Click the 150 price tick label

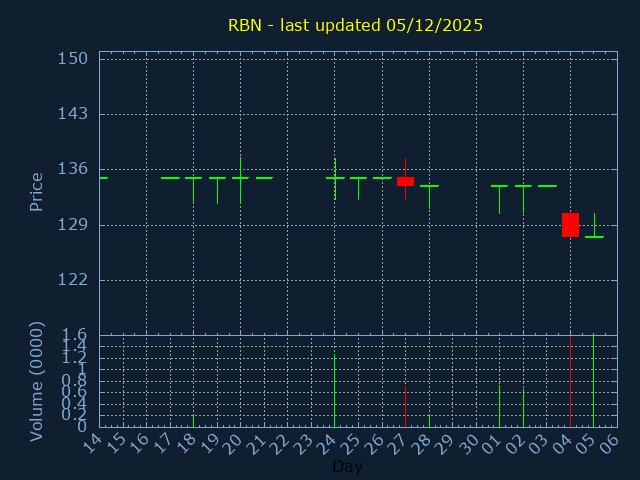[x=74, y=59]
